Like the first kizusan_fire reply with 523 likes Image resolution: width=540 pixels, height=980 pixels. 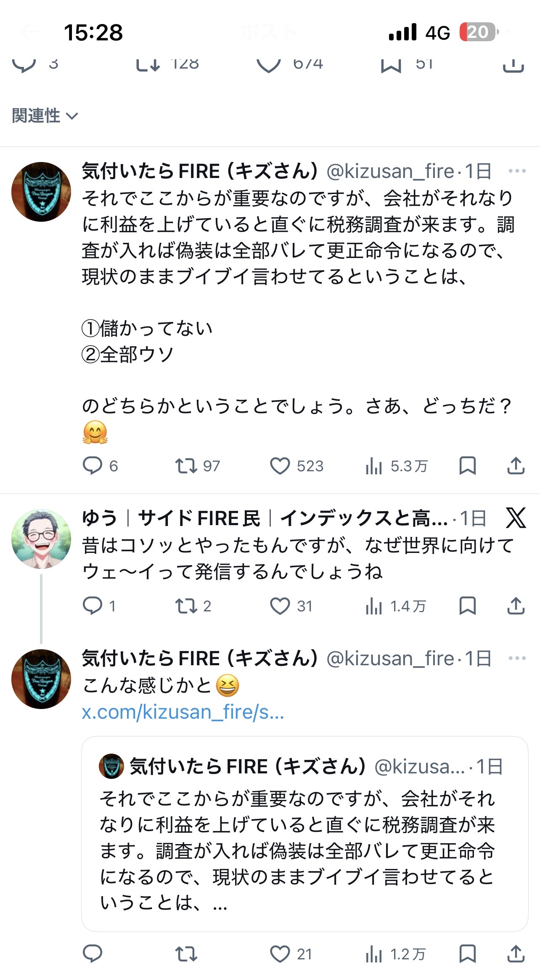click(x=280, y=466)
